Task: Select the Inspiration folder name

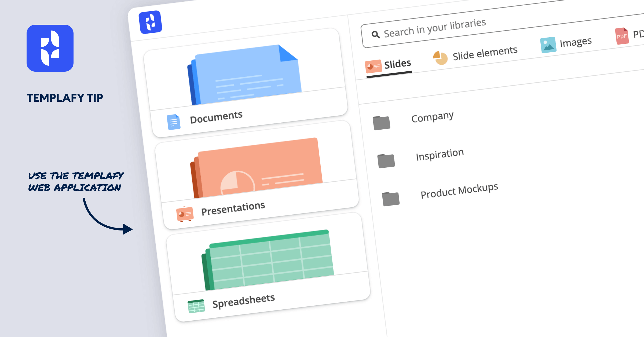Action: [x=440, y=155]
